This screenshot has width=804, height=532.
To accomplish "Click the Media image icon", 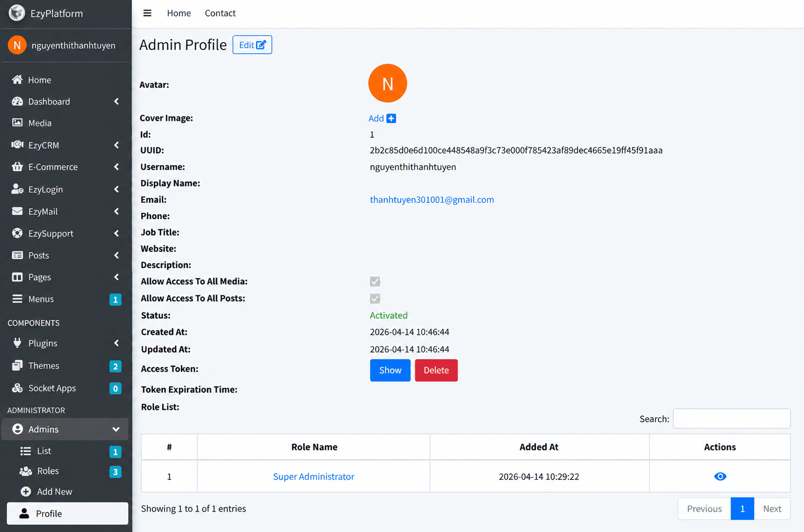I will [17, 123].
